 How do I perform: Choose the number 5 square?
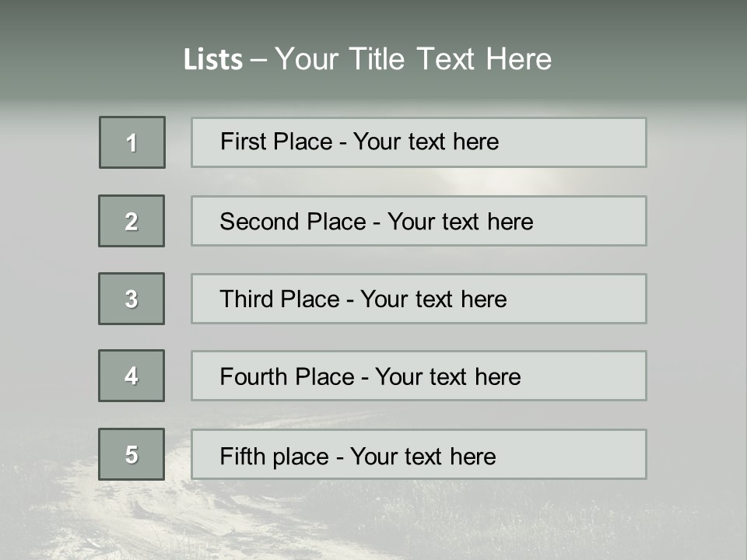pyautogui.click(x=132, y=454)
